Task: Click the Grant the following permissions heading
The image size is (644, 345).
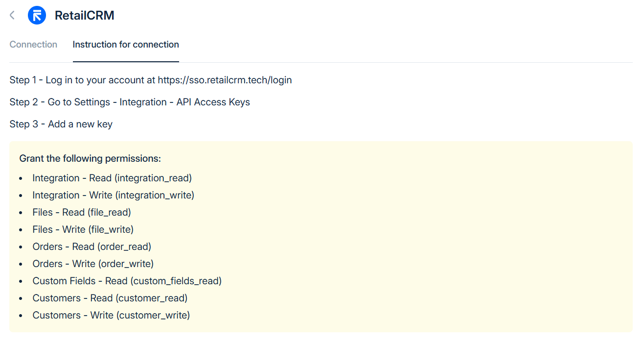Action: (90, 159)
